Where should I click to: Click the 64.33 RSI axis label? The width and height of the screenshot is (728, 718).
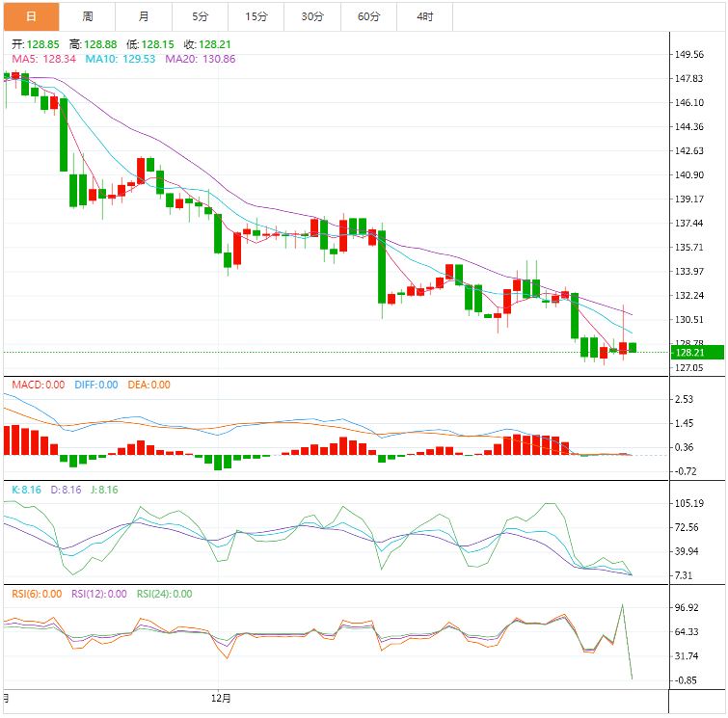687,631
